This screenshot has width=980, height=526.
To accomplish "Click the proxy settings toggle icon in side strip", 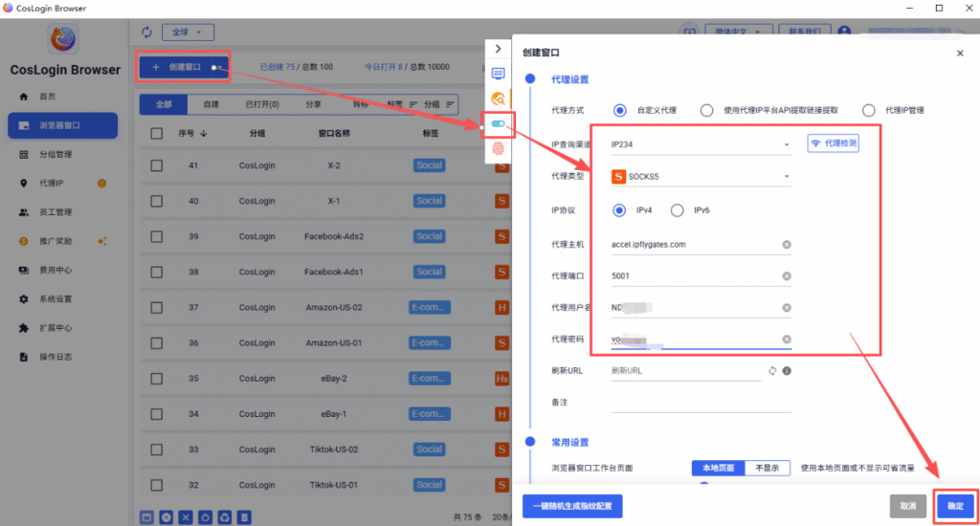I will (498, 123).
